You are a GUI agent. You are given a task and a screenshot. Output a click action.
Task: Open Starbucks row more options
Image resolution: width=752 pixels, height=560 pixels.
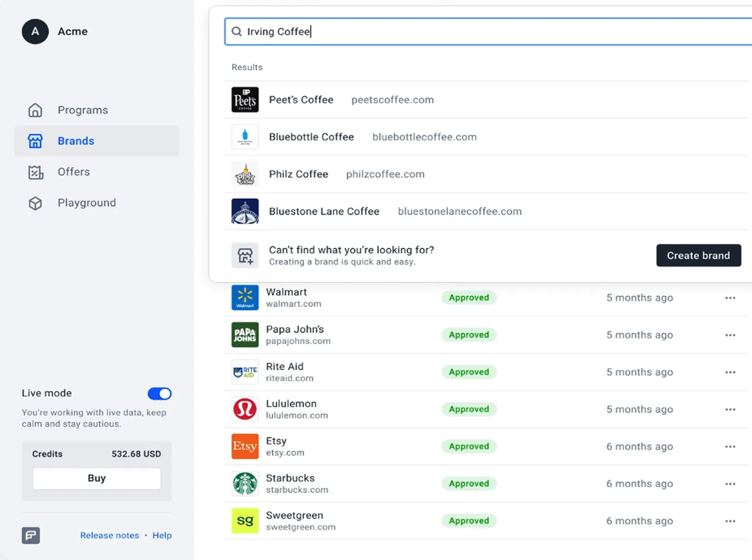(730, 484)
